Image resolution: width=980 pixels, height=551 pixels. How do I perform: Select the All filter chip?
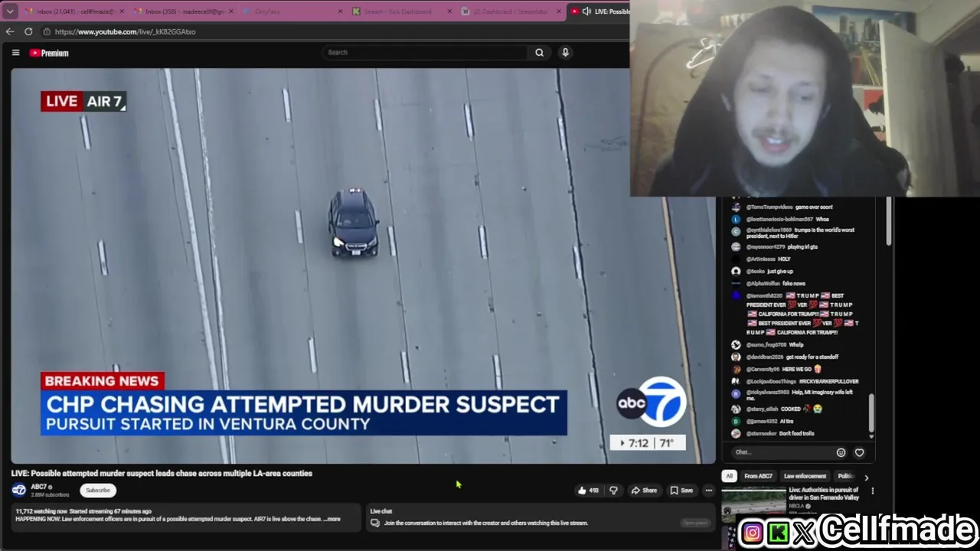(x=729, y=476)
